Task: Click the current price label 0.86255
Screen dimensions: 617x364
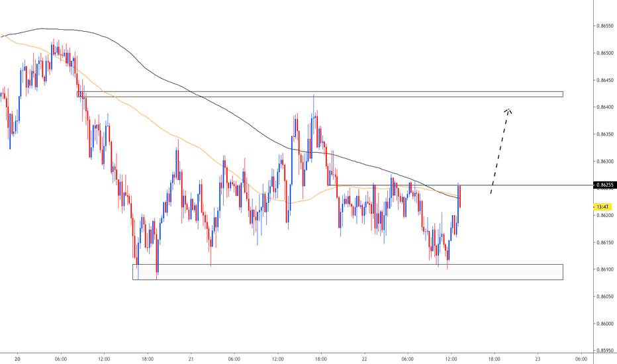Action: pyautogui.click(x=604, y=185)
